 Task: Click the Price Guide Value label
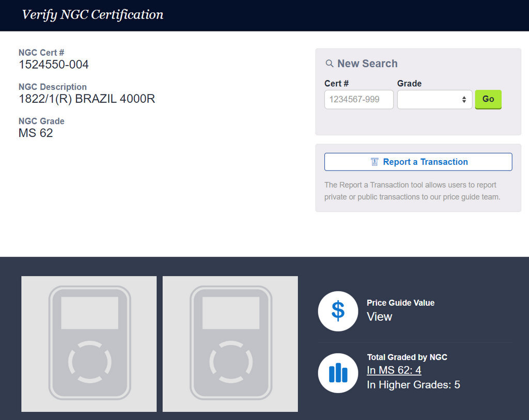click(400, 303)
